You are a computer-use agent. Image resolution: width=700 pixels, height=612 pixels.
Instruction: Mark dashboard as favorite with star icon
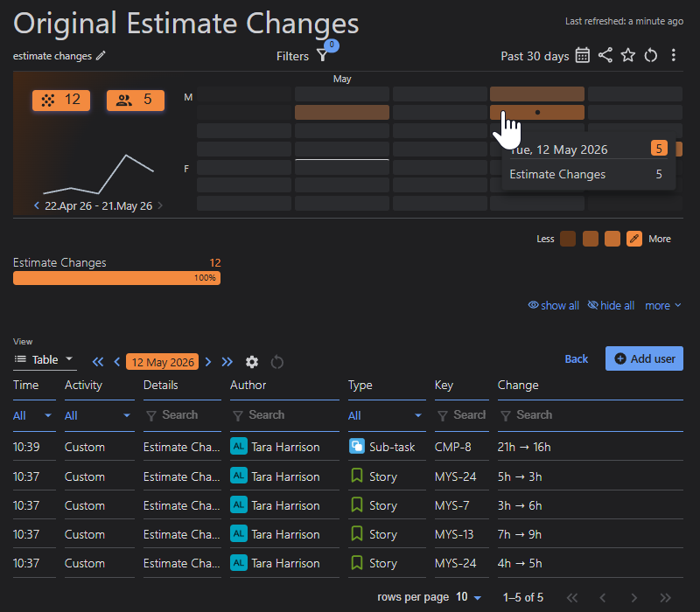coord(627,56)
